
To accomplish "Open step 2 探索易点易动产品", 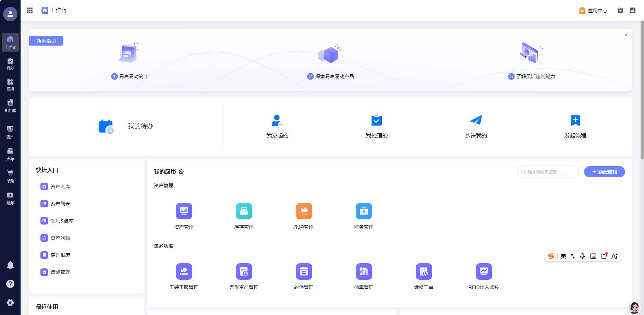I will pos(331,76).
